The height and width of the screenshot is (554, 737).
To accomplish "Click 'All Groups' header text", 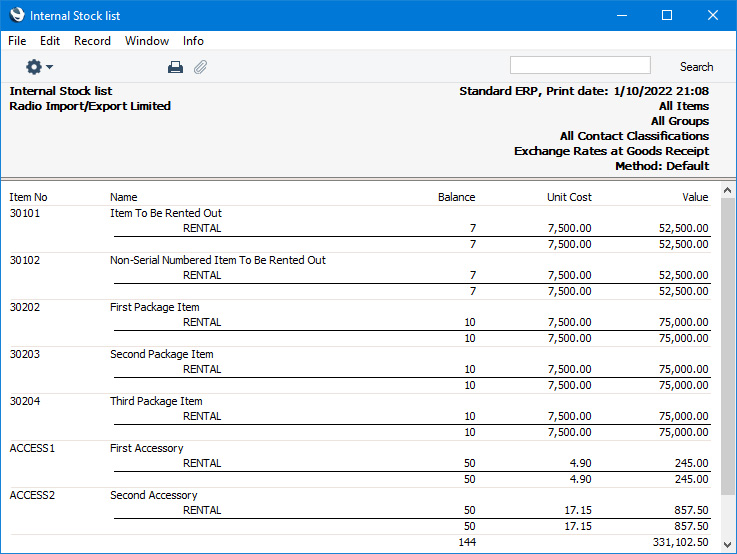I will pyautogui.click(x=680, y=121).
